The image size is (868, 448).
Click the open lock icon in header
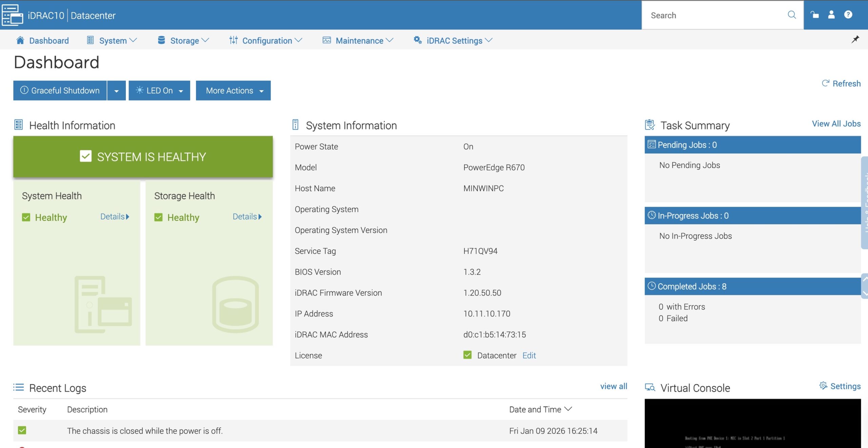click(814, 15)
